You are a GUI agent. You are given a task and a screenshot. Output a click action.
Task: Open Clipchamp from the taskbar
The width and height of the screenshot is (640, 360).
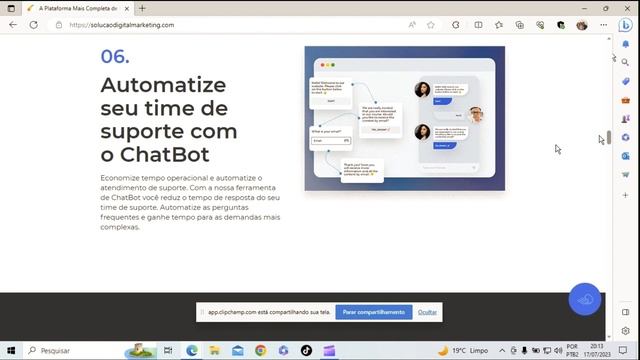point(329,351)
